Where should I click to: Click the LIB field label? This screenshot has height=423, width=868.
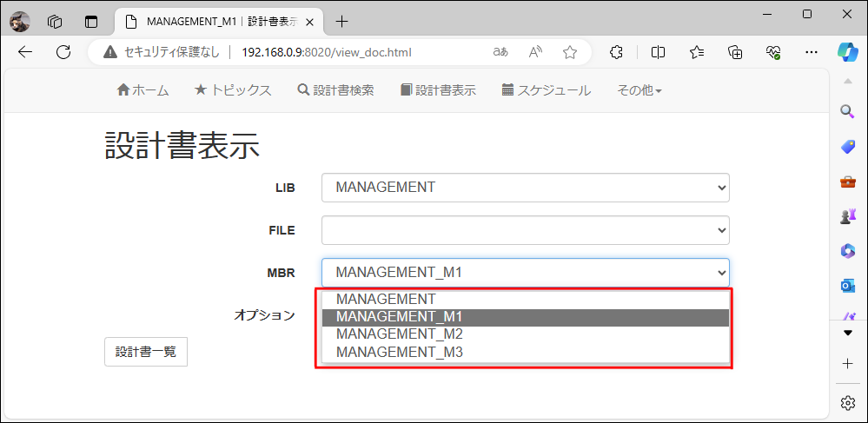click(x=286, y=188)
